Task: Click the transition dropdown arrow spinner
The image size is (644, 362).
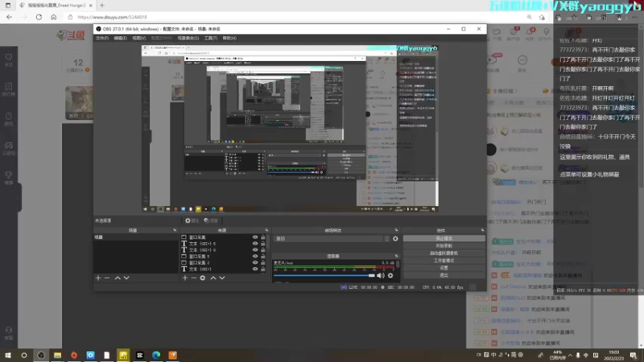Action: [387, 238]
